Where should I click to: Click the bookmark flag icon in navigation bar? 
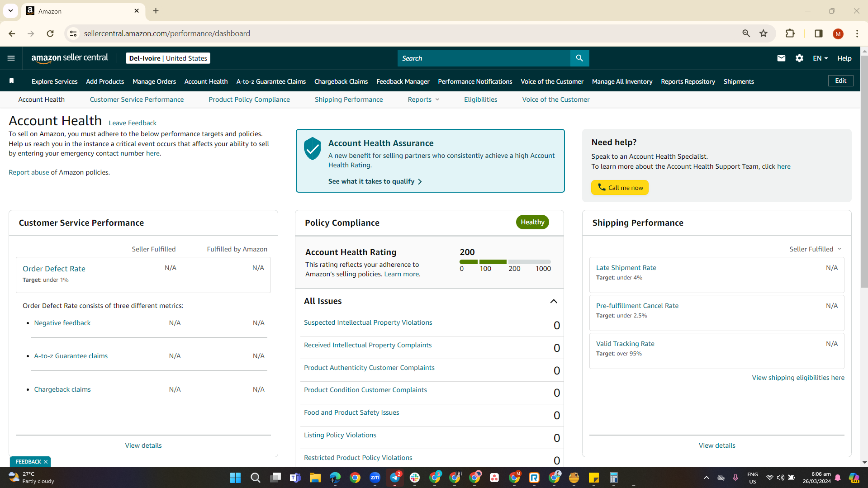click(x=12, y=81)
